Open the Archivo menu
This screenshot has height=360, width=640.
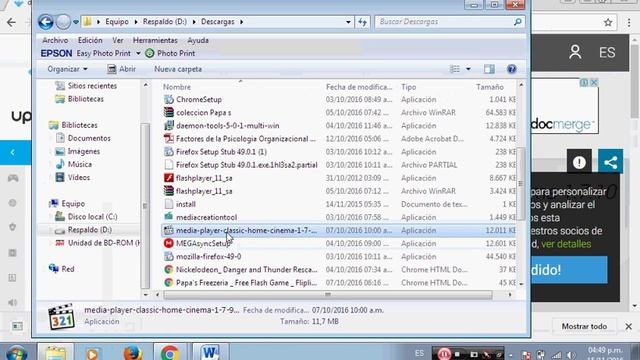point(55,40)
